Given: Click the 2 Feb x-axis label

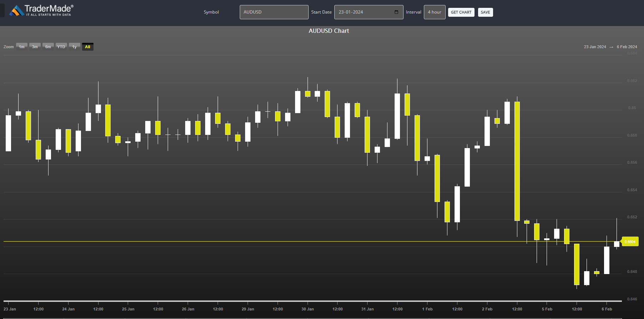Looking at the screenshot, I should coord(487,309).
